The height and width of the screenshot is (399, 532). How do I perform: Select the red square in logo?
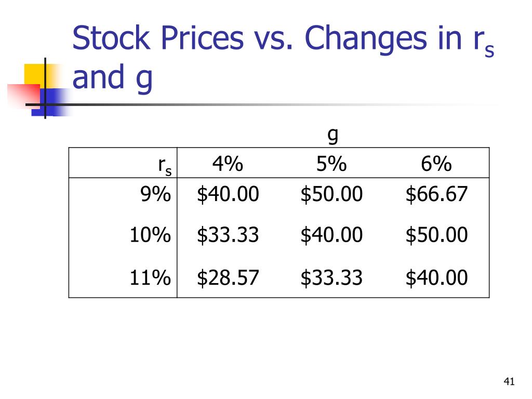click(24, 96)
